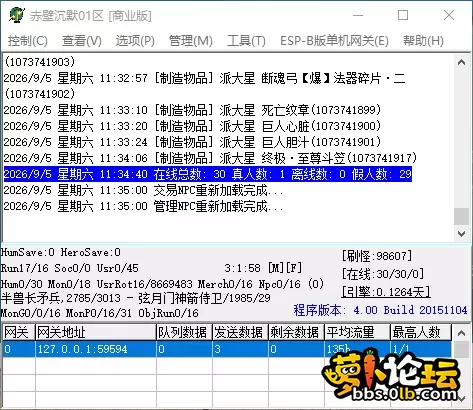
Task: Click the 半兽长矛兵,2785/3013 status line
Action: pos(135,298)
